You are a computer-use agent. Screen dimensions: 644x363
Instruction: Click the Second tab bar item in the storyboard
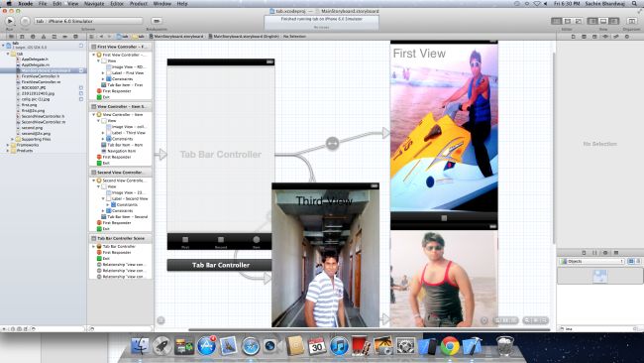point(221,241)
